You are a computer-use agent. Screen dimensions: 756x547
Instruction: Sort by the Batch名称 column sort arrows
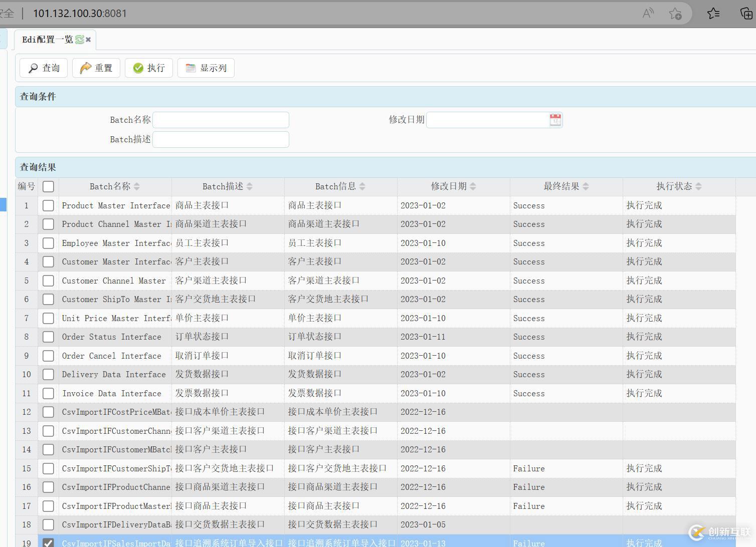pyautogui.click(x=136, y=186)
